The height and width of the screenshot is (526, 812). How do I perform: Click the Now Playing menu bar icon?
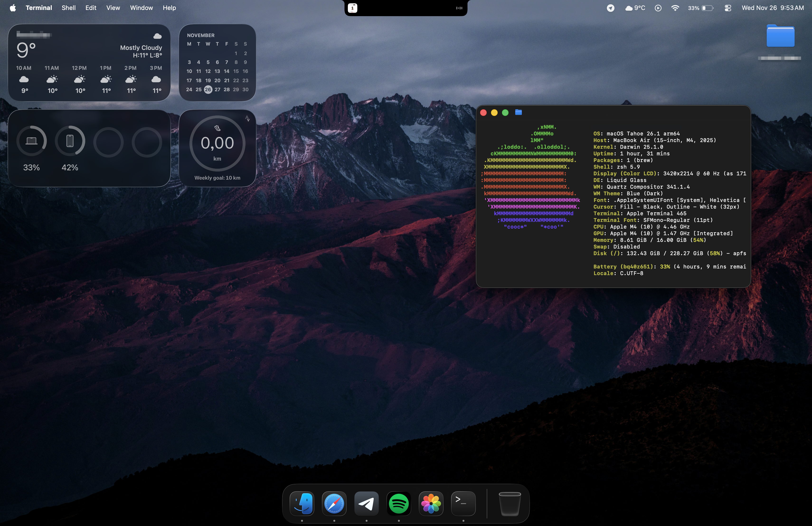pyautogui.click(x=658, y=8)
